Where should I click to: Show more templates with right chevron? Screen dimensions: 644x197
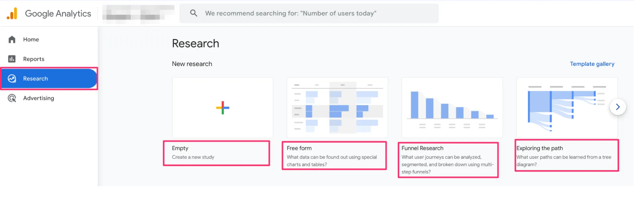[618, 107]
